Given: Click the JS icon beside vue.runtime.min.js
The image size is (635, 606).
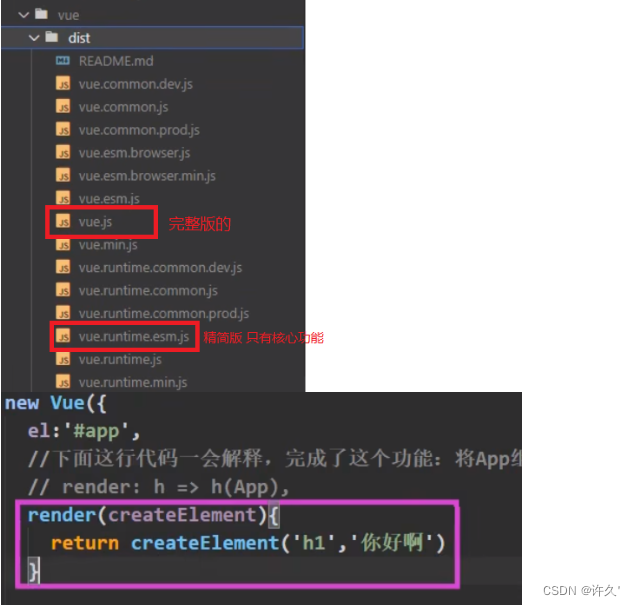Looking at the screenshot, I should 63,382.
